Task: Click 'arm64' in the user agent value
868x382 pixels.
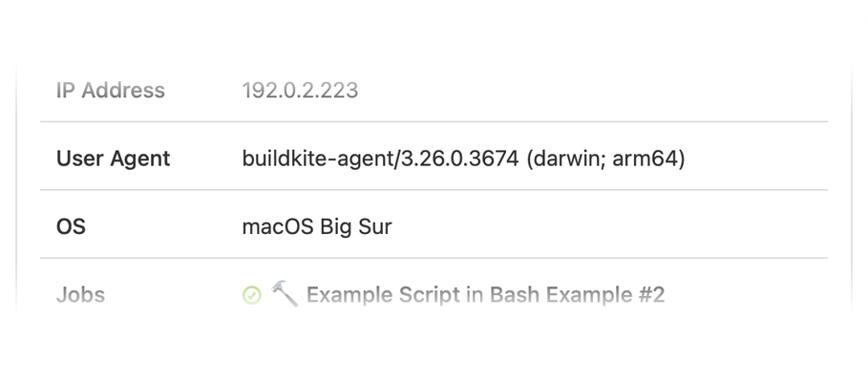Action: [x=645, y=159]
